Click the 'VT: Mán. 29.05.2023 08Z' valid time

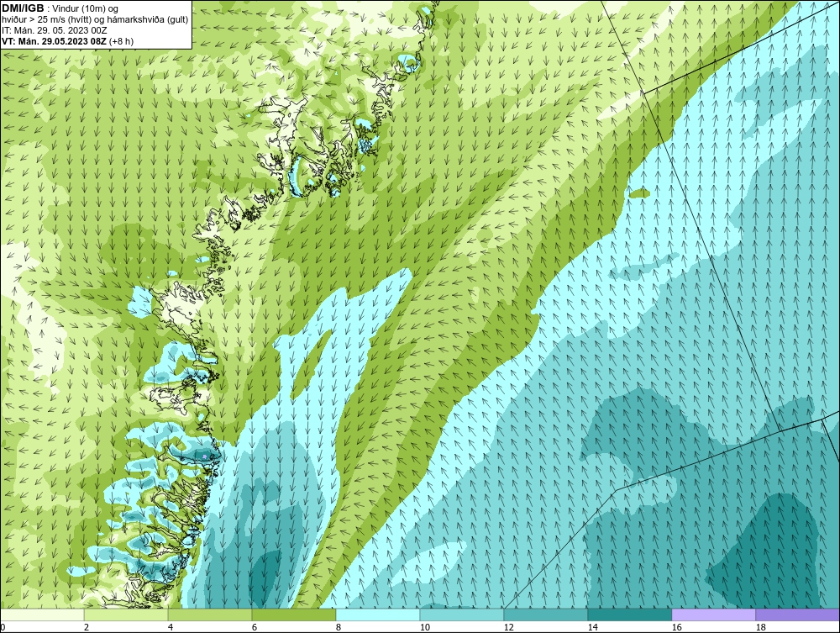(x=54, y=41)
